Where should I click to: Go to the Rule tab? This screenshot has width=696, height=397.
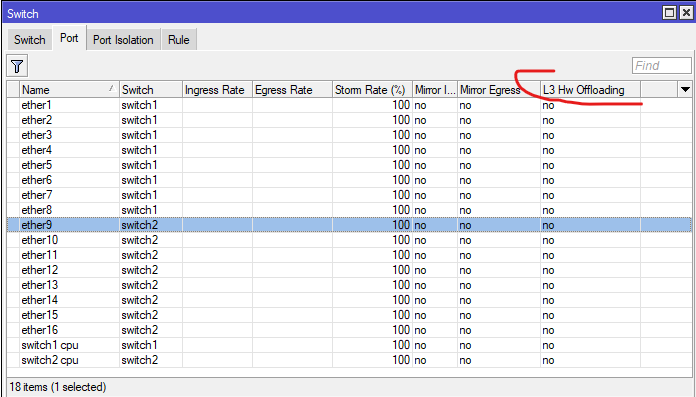(x=178, y=40)
